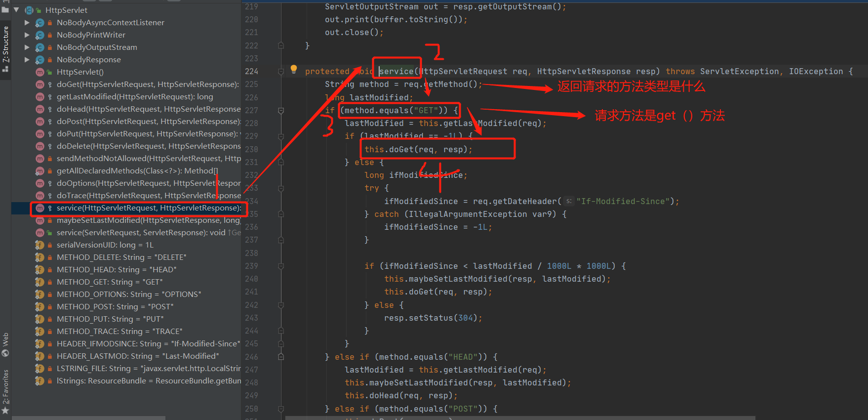Viewport: 868px width, 420px height.
Task: Click method icon beside doHead entry
Action: point(40,109)
